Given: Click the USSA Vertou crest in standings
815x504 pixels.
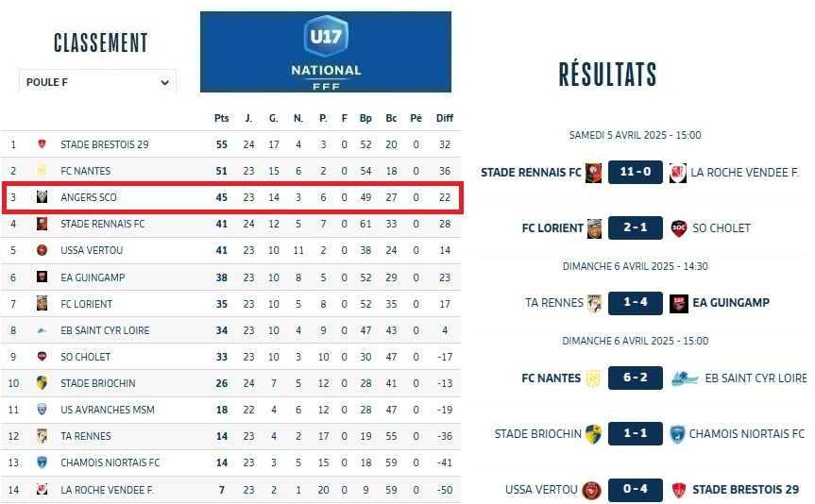Looking at the screenshot, I should [42, 250].
